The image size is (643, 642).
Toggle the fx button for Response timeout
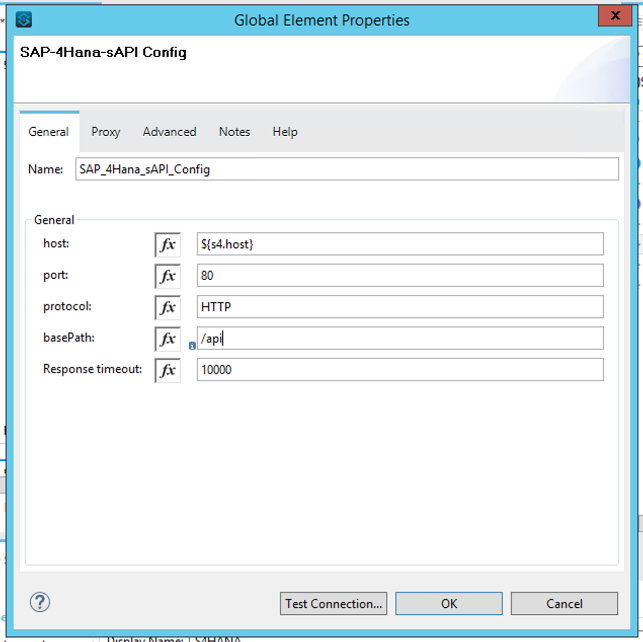pos(167,370)
